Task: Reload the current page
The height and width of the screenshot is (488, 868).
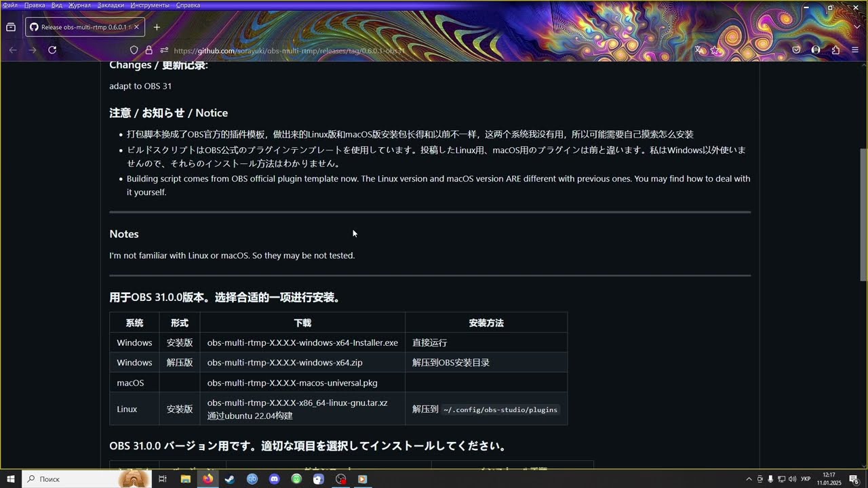Action: click(52, 50)
